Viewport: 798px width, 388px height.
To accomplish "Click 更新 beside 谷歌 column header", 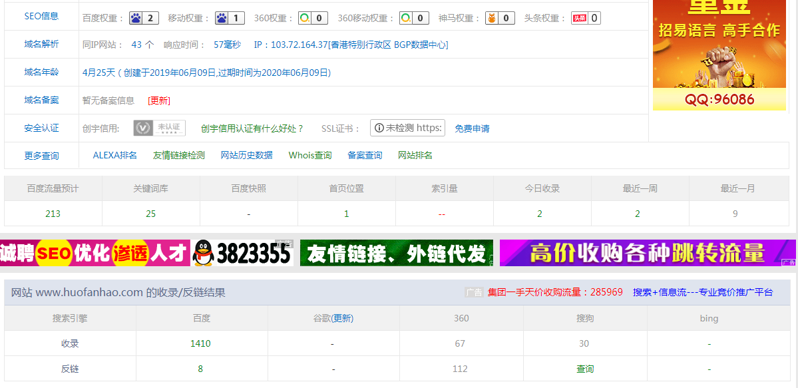I will pyautogui.click(x=342, y=318).
